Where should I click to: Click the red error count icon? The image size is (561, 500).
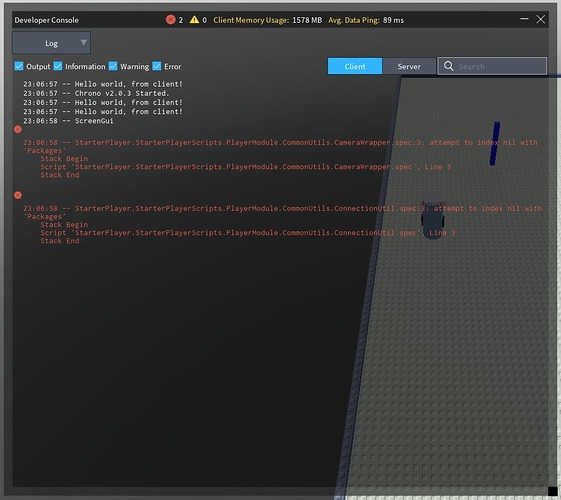171,20
